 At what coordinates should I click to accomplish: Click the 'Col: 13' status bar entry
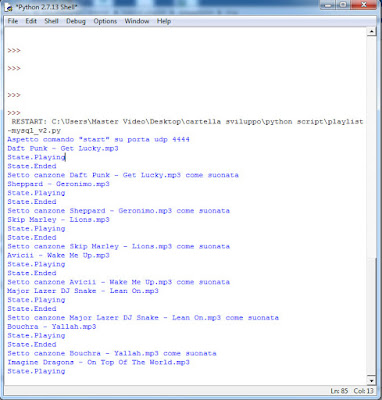click(363, 391)
